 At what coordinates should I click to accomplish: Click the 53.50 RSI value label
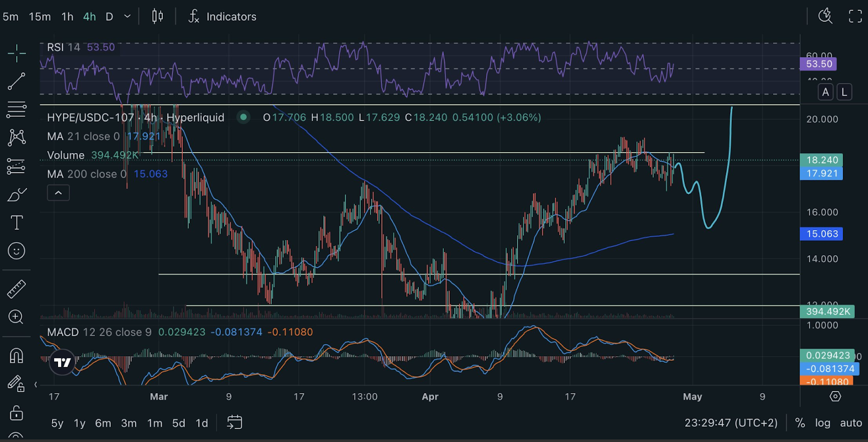819,64
